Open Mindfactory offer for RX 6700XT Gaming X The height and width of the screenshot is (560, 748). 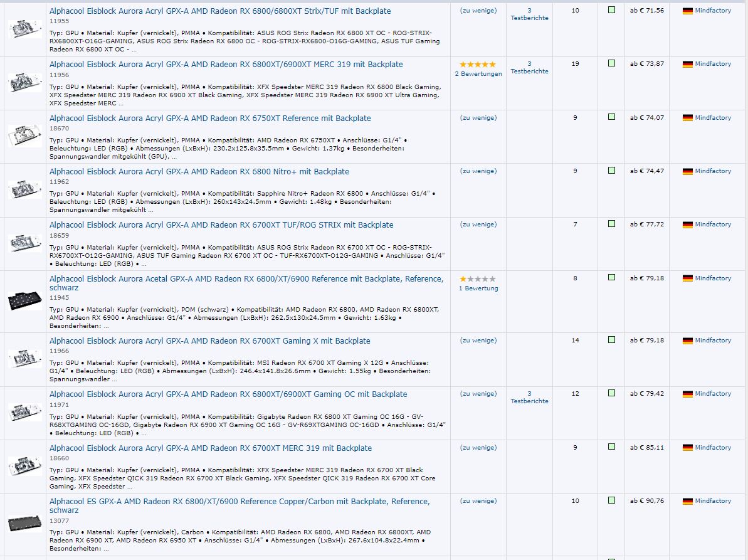(x=713, y=341)
